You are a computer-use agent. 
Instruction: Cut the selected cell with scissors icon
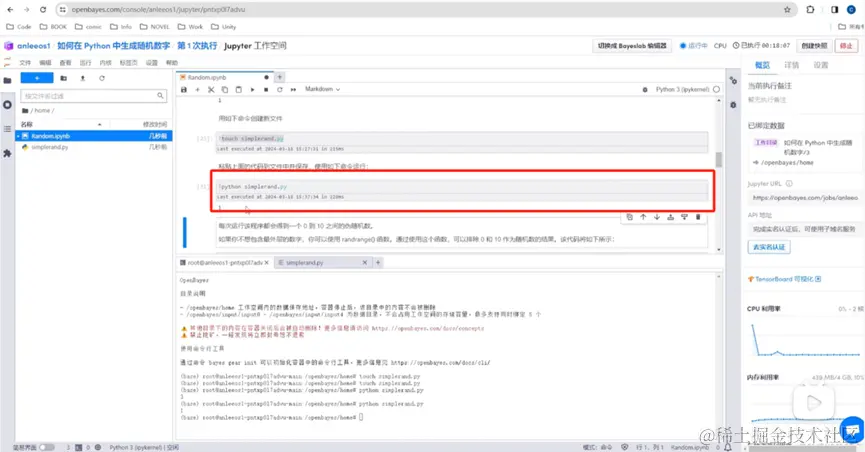pos(211,89)
